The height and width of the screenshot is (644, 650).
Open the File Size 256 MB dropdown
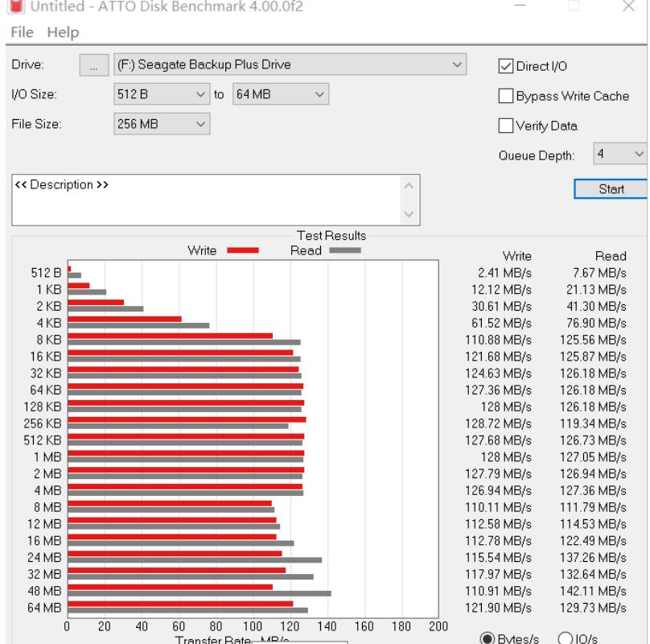pos(162,124)
